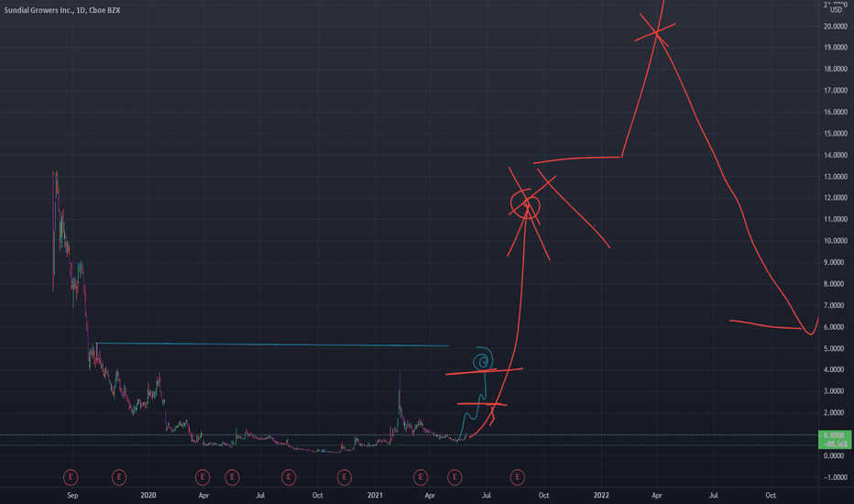Image resolution: width=854 pixels, height=504 pixels.
Task: Click the 16.0000 price axis label
Action: click(836, 112)
